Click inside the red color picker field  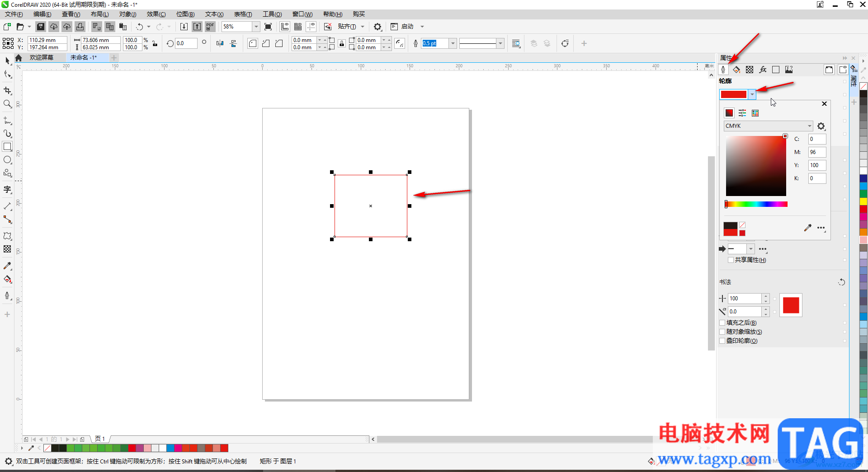click(x=756, y=166)
